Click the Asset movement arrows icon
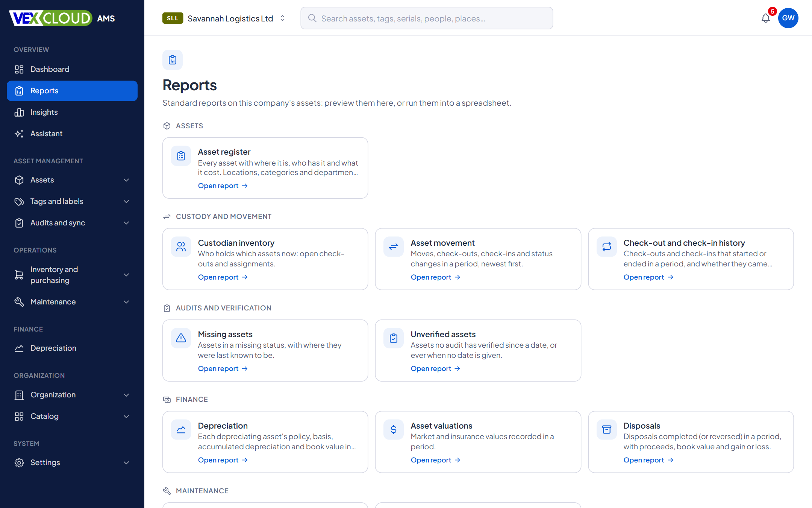 click(x=394, y=247)
